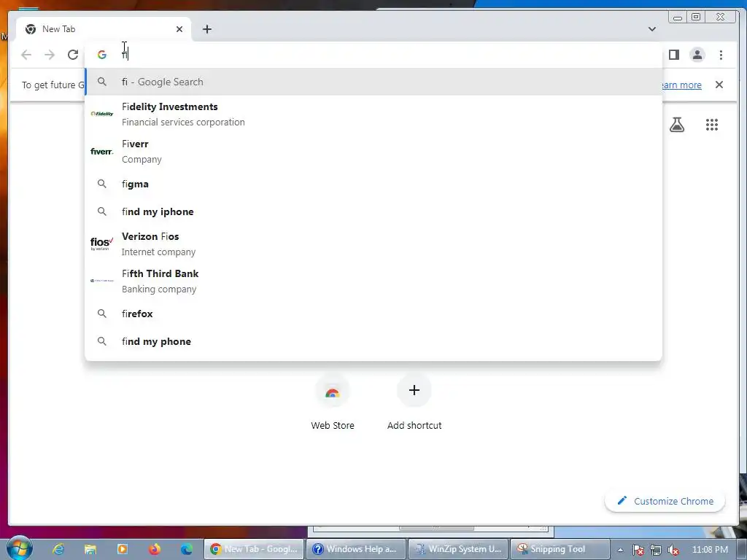Select the Verizon Fios suggestion
This screenshot has height=560, width=747.
point(373,244)
